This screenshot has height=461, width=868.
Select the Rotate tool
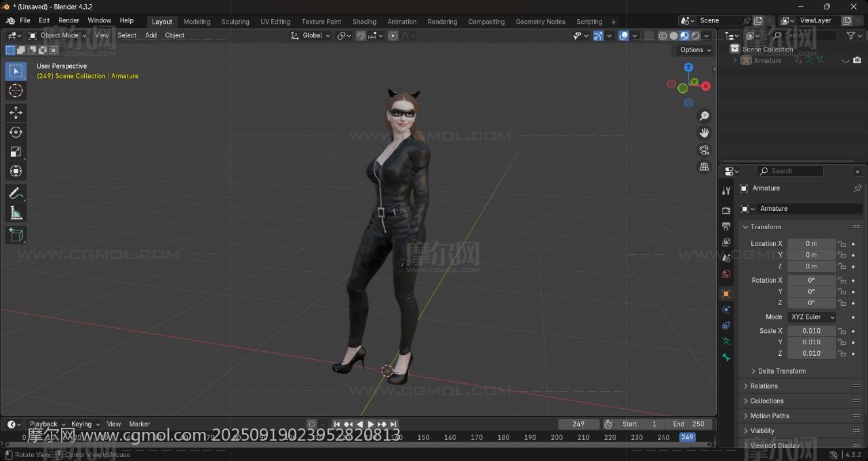coord(16,132)
